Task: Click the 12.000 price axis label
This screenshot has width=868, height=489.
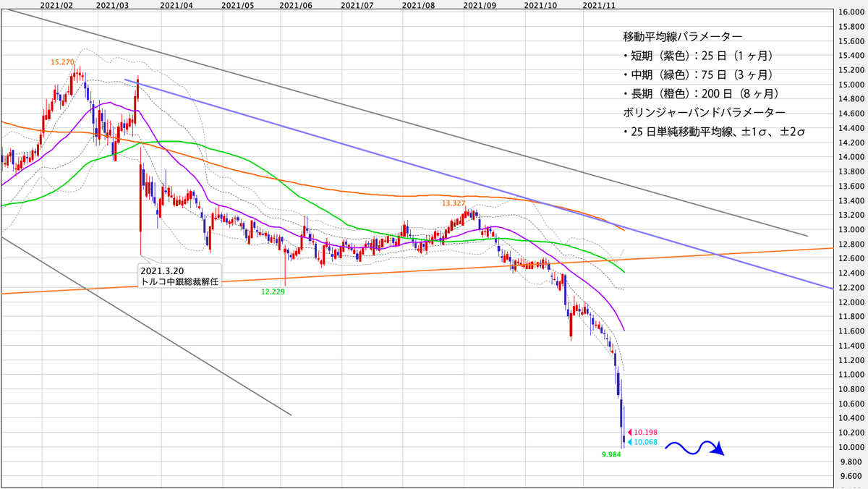Action: pos(851,302)
